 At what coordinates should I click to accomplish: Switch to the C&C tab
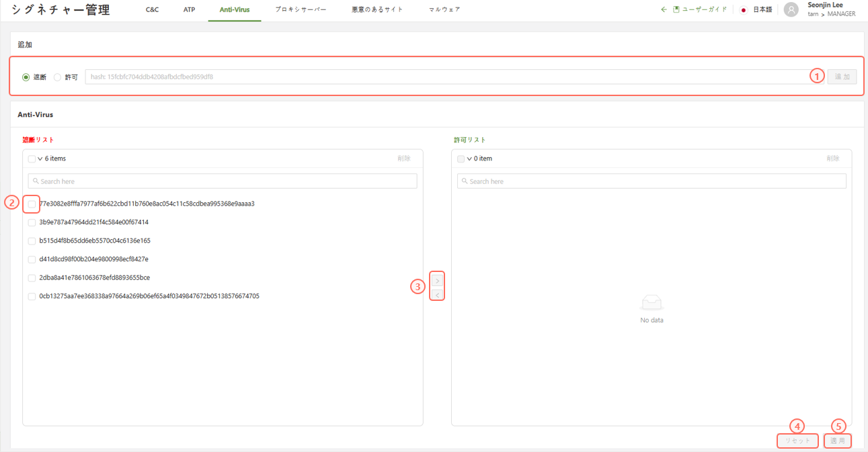pos(153,10)
